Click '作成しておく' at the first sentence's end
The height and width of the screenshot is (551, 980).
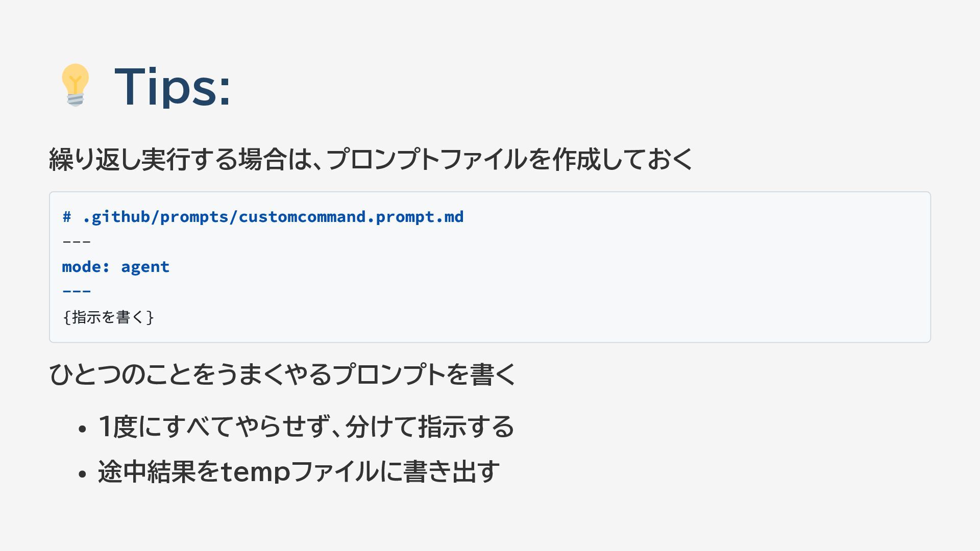622,159
